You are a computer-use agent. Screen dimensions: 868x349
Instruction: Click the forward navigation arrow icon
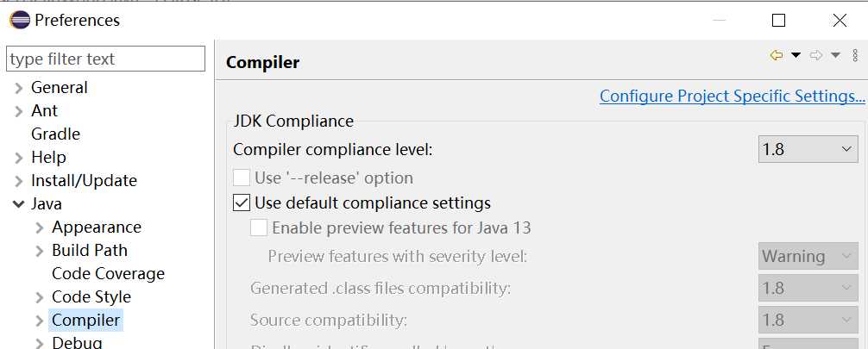[x=816, y=56]
